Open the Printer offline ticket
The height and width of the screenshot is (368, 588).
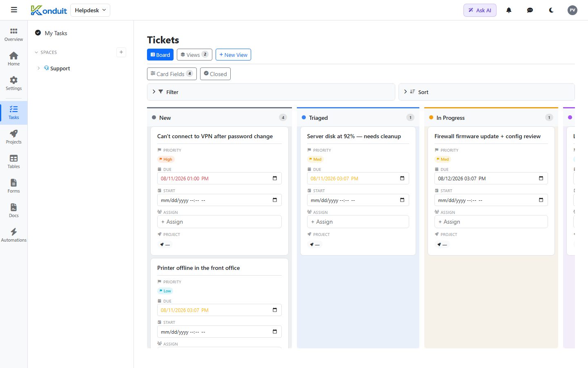[x=198, y=268]
